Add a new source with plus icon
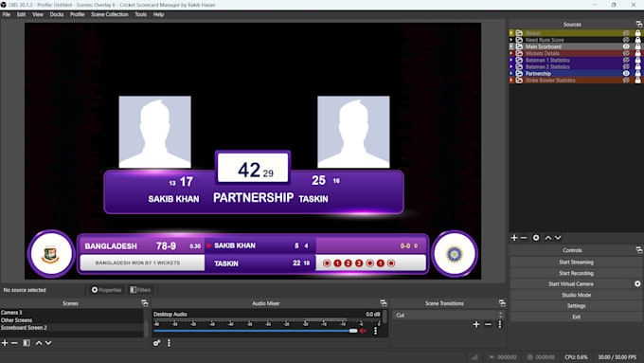644x363 pixels. pos(514,238)
